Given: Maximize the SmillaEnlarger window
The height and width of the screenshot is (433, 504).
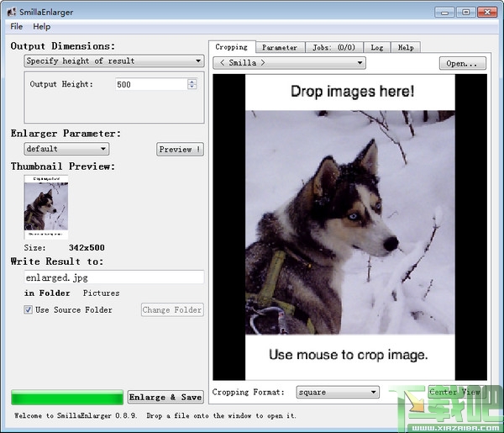Looking at the screenshot, I should click(x=465, y=13).
